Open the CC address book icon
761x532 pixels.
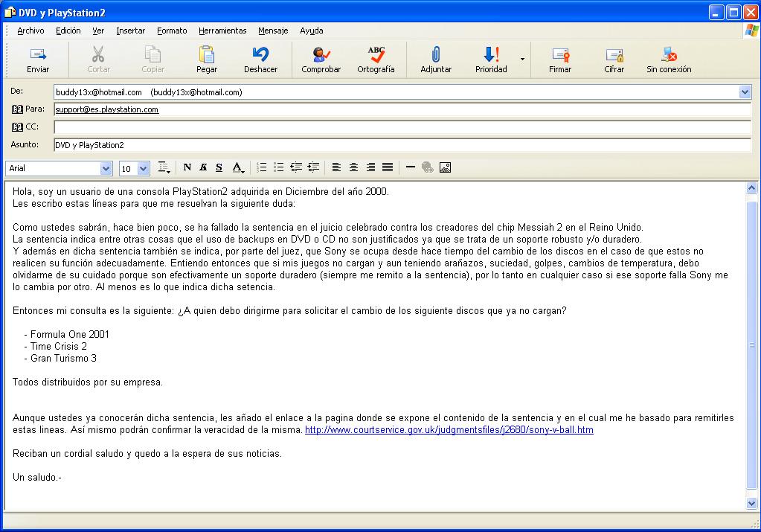pyautogui.click(x=17, y=126)
